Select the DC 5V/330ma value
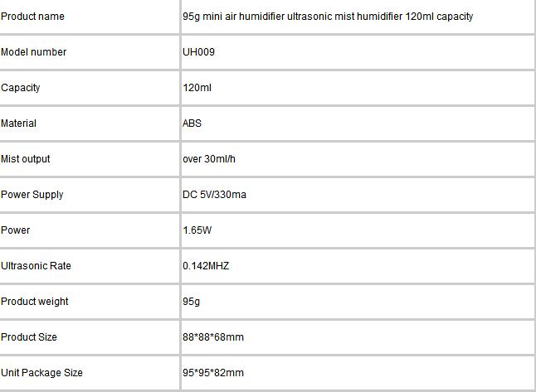 (x=214, y=195)
